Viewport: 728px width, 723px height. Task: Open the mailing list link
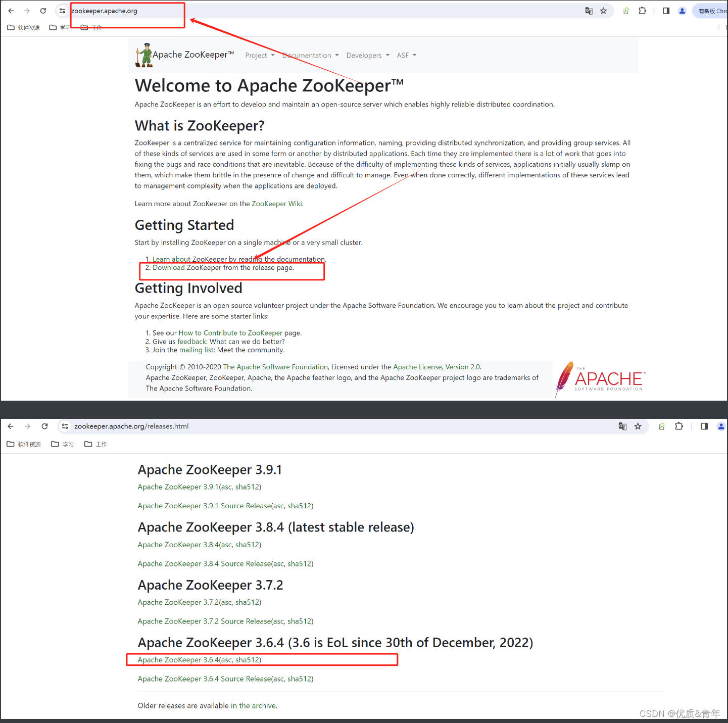(197, 350)
